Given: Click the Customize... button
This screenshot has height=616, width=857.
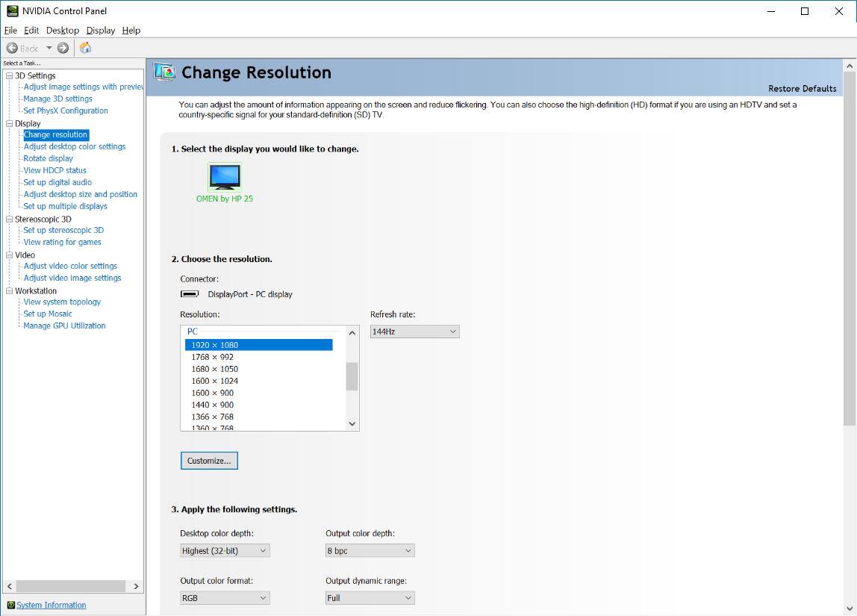Looking at the screenshot, I should (209, 461).
